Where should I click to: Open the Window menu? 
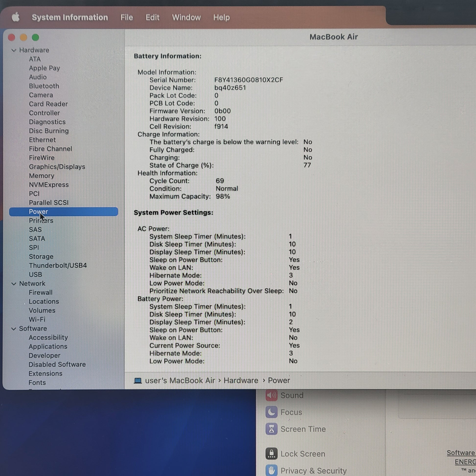pos(186,17)
